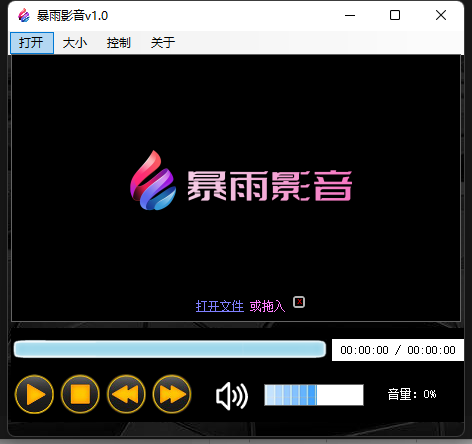The height and width of the screenshot is (444, 472).
Task: Close the 暴雨影音 window
Action: (441, 15)
